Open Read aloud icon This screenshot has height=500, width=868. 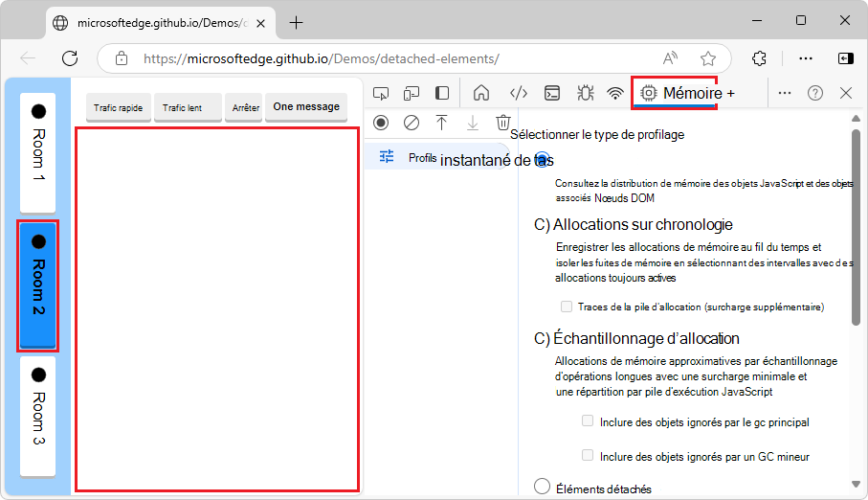[x=670, y=58]
